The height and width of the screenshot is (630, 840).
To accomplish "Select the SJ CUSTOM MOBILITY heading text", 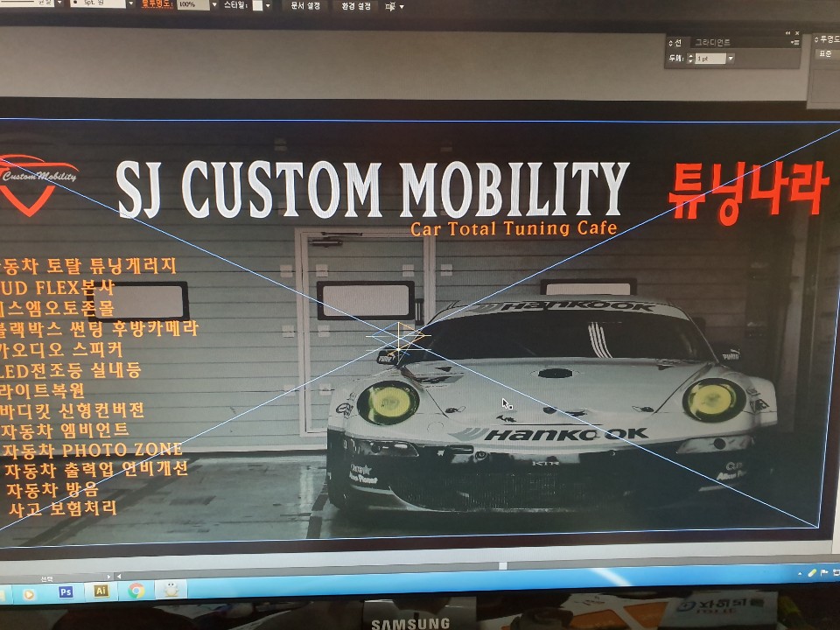I will [x=373, y=190].
